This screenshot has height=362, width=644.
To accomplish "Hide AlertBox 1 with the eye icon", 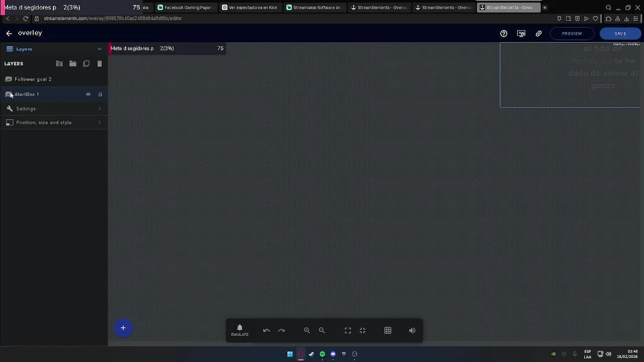I will pyautogui.click(x=88, y=95).
